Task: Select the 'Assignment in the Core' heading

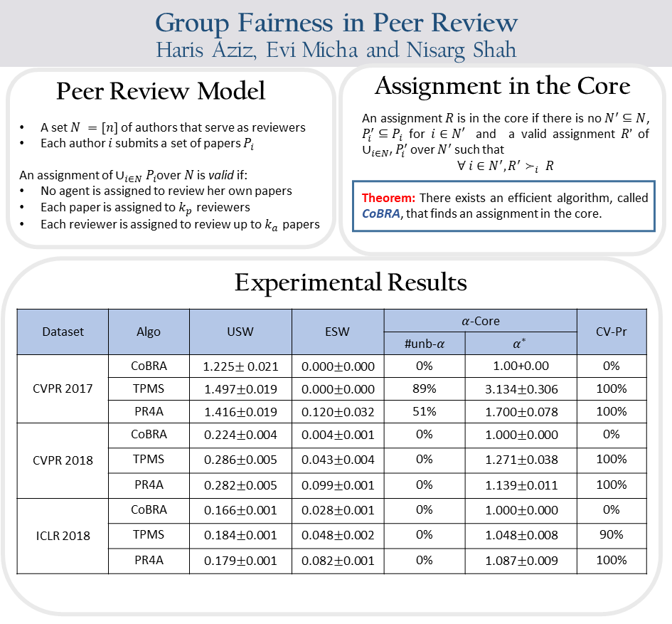Action: tap(502, 86)
